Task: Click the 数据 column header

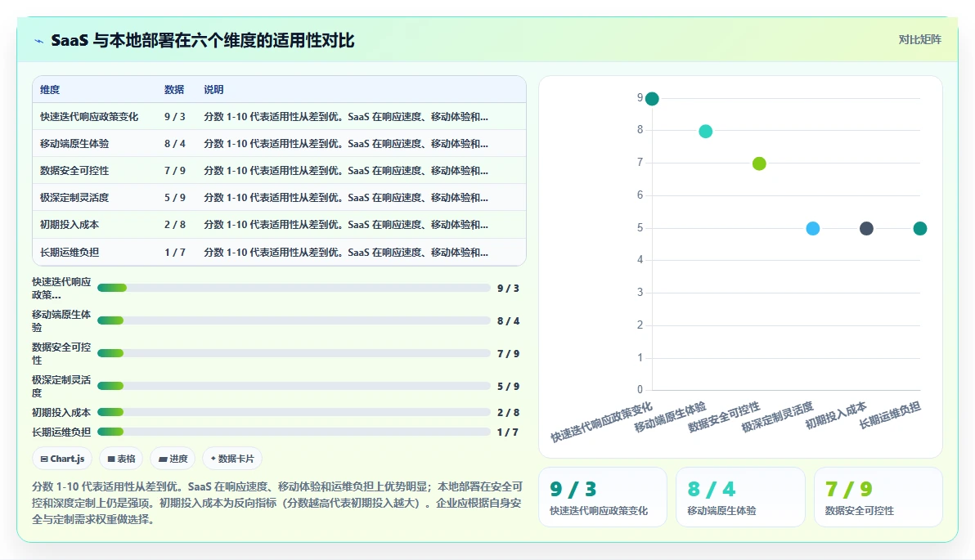Action: (x=174, y=89)
